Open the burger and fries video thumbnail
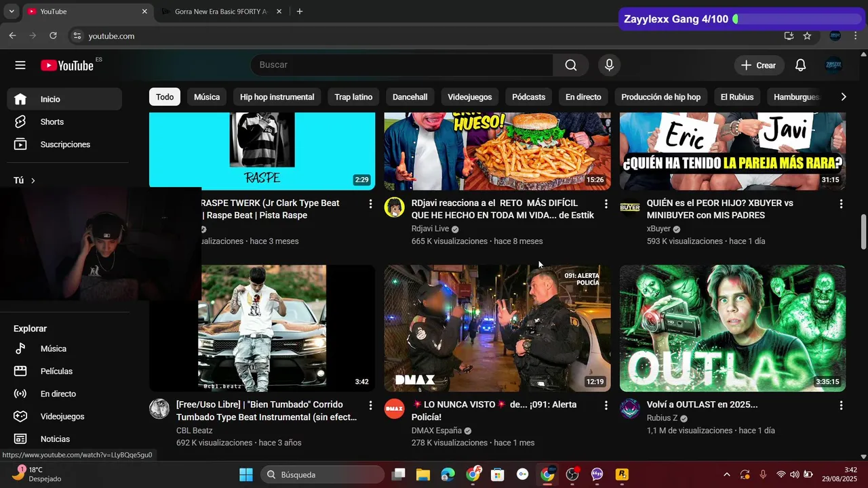The width and height of the screenshot is (868, 488). 497,151
